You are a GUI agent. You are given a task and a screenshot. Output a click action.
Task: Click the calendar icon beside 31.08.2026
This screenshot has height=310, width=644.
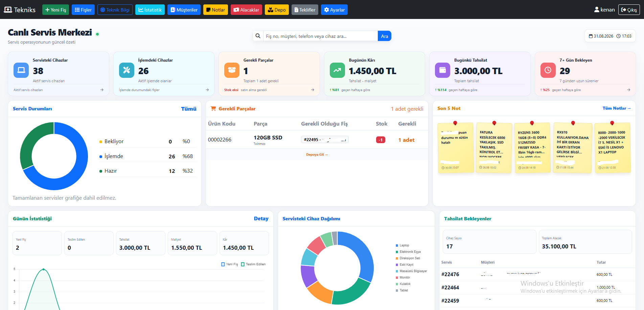pos(591,36)
